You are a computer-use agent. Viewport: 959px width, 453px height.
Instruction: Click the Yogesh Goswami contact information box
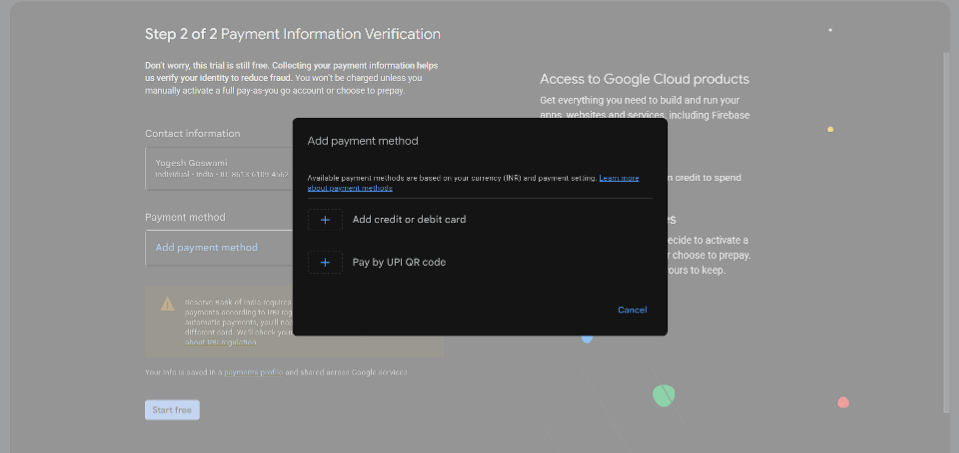tap(219, 169)
